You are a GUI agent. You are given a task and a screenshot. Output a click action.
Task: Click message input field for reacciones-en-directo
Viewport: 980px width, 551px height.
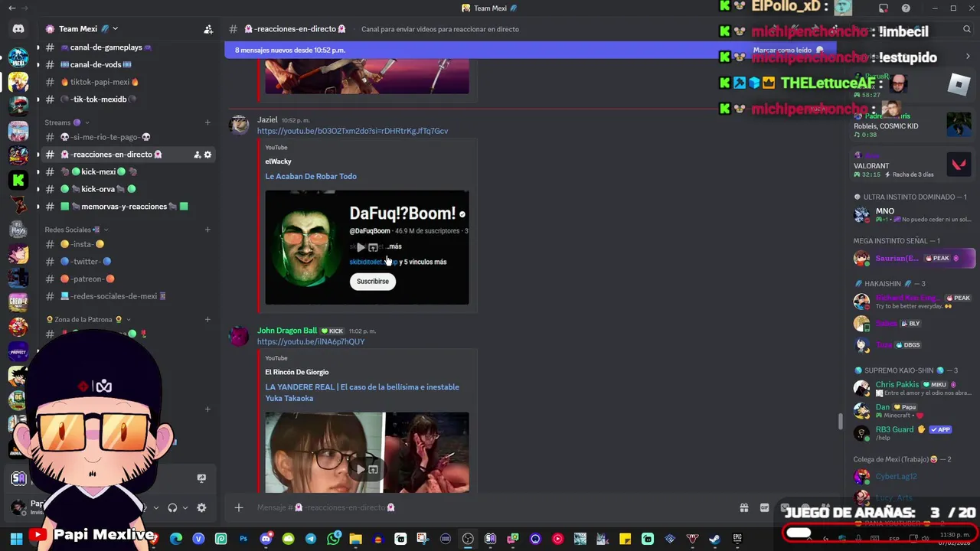click(490, 507)
